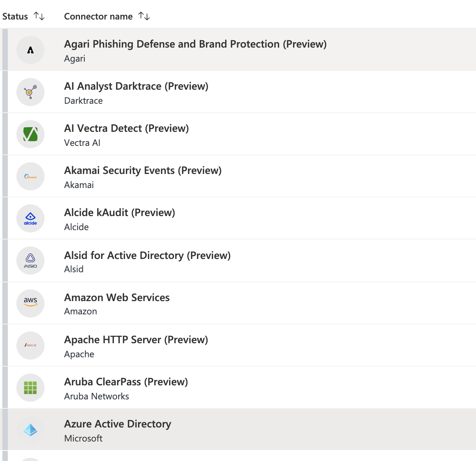Select the Alcide kAudit logo icon
Viewport: 476px width, 461px height.
(x=30, y=218)
